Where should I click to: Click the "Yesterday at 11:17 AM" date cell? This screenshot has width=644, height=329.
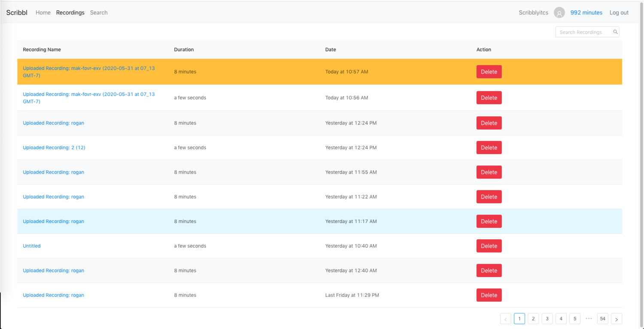click(351, 221)
